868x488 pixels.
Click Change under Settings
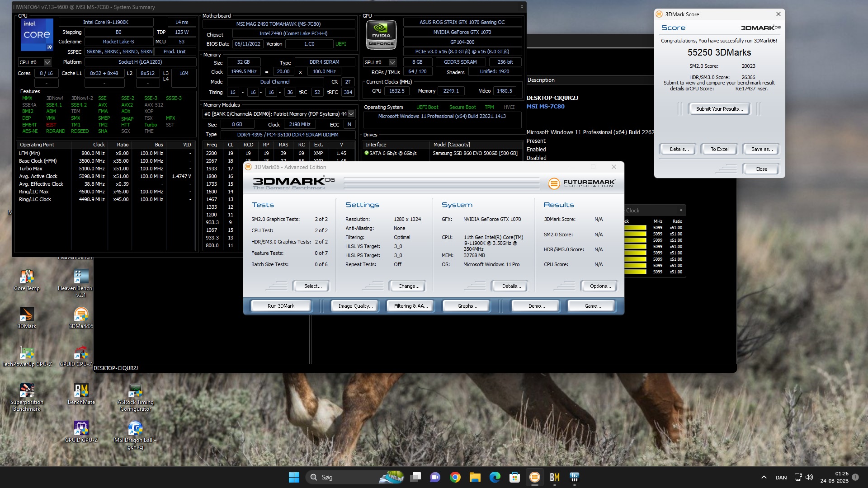409,286
